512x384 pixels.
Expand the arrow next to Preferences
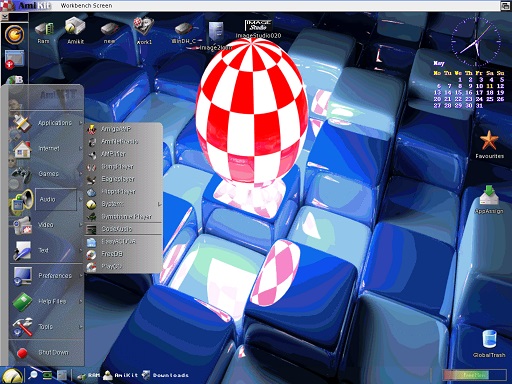point(80,276)
